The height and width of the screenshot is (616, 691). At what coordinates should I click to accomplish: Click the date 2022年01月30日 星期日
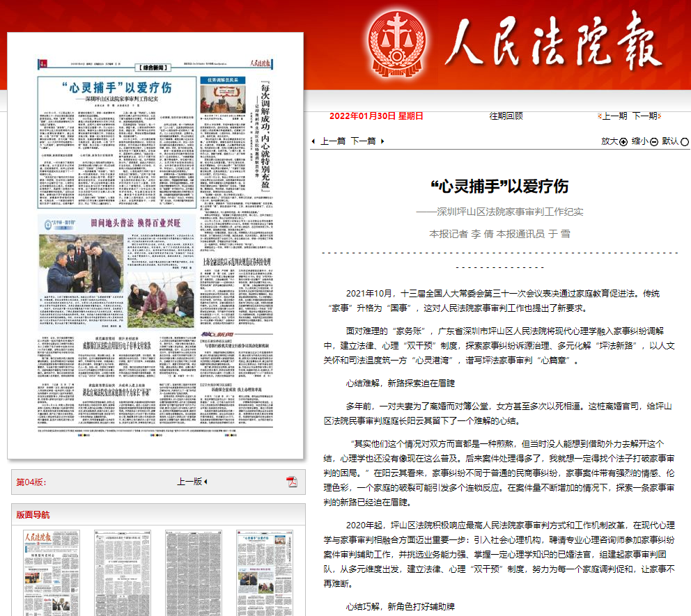pyautogui.click(x=376, y=116)
